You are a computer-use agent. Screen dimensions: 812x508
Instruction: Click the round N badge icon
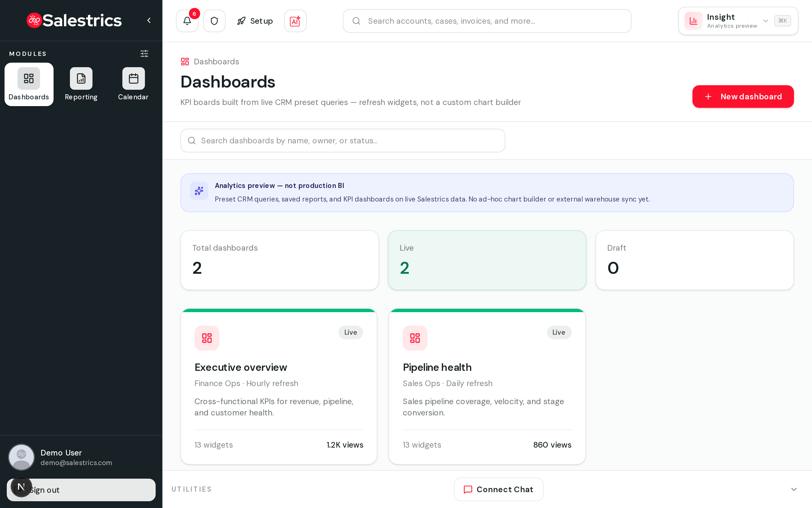(21, 487)
